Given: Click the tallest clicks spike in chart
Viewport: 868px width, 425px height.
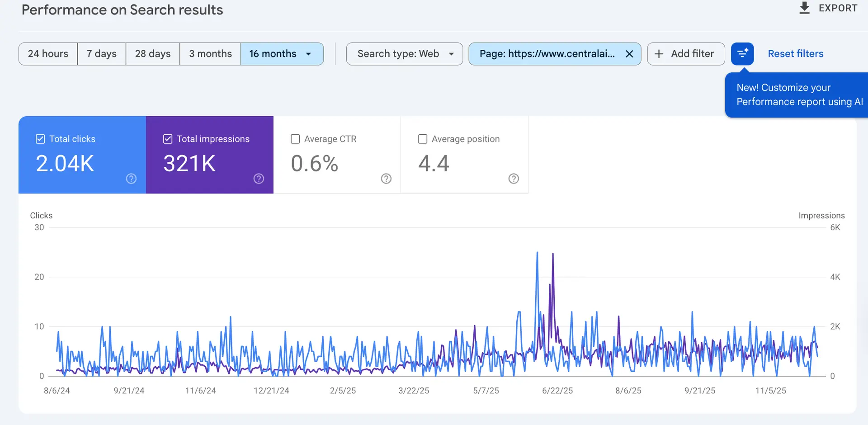Looking at the screenshot, I should click(x=537, y=253).
